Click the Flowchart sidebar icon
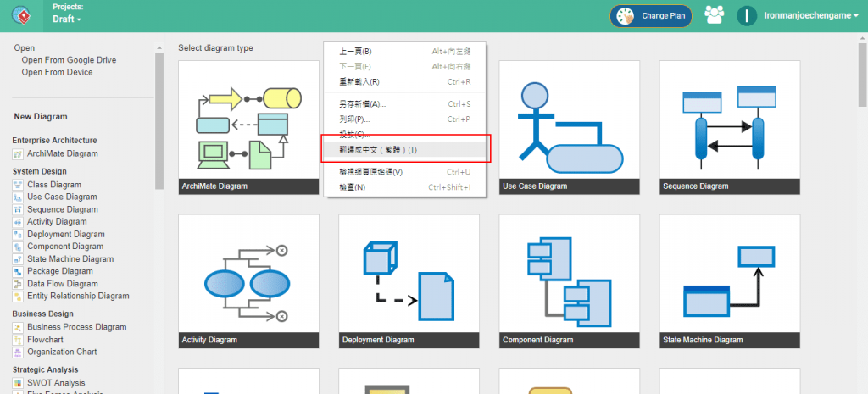The width and height of the screenshot is (868, 394). [18, 340]
